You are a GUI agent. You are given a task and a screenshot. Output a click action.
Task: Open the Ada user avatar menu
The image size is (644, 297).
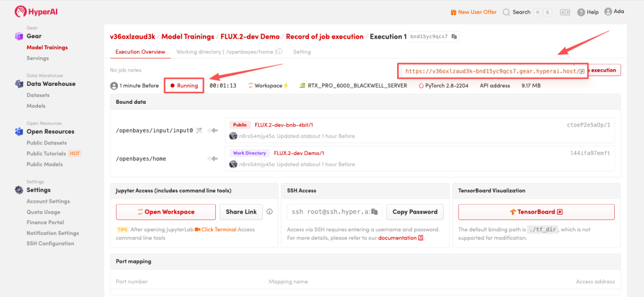point(608,11)
